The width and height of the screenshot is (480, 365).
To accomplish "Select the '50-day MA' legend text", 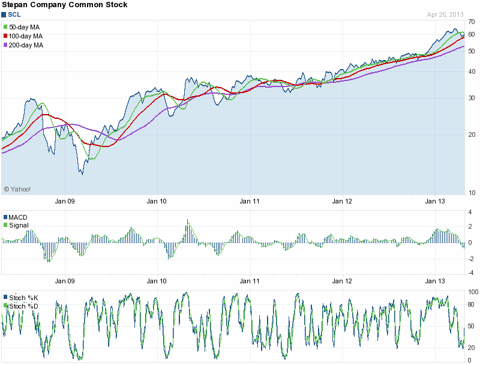I will point(24,27).
